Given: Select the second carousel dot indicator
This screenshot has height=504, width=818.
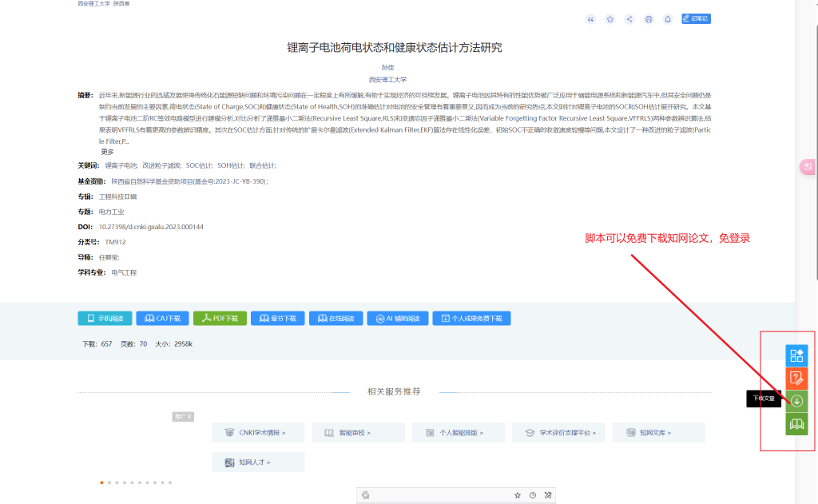Looking at the screenshot, I should tap(110, 482).
